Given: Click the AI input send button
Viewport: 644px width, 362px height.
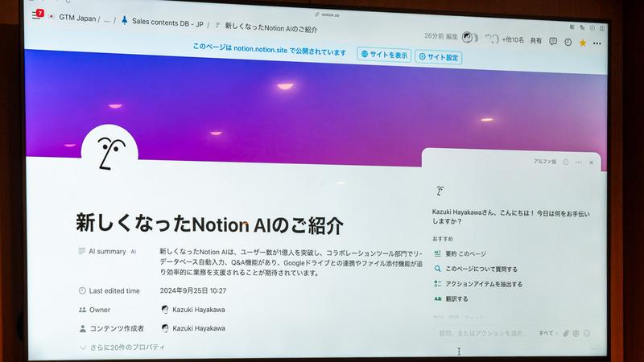Looking at the screenshot, I should click(x=587, y=333).
